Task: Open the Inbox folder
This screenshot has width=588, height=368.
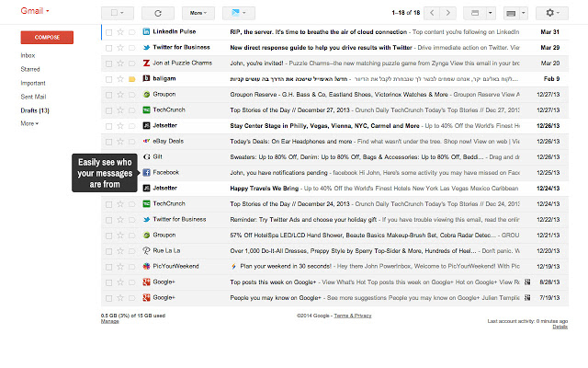Action: [28, 55]
